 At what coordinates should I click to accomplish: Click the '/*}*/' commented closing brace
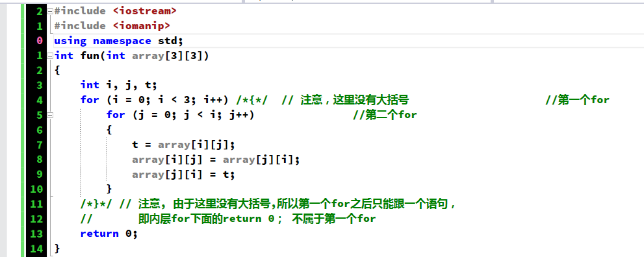pos(97,204)
